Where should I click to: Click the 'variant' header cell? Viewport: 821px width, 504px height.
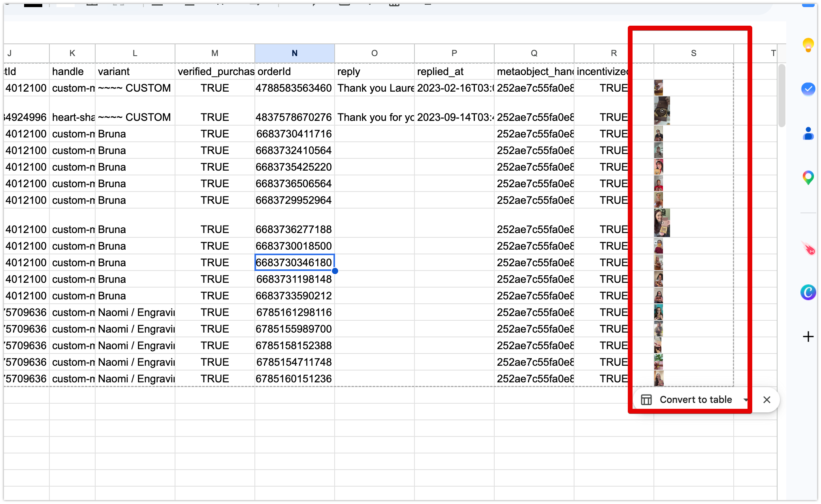click(x=135, y=71)
